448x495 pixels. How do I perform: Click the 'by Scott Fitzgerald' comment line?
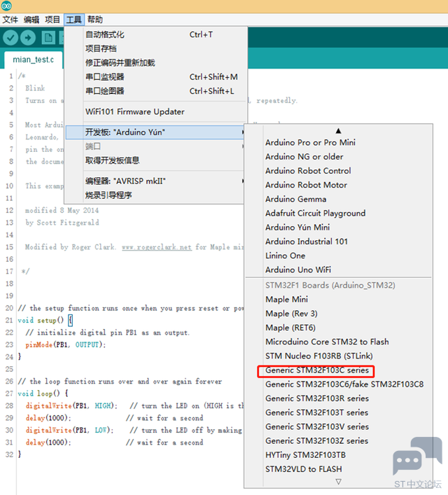[x=62, y=223]
